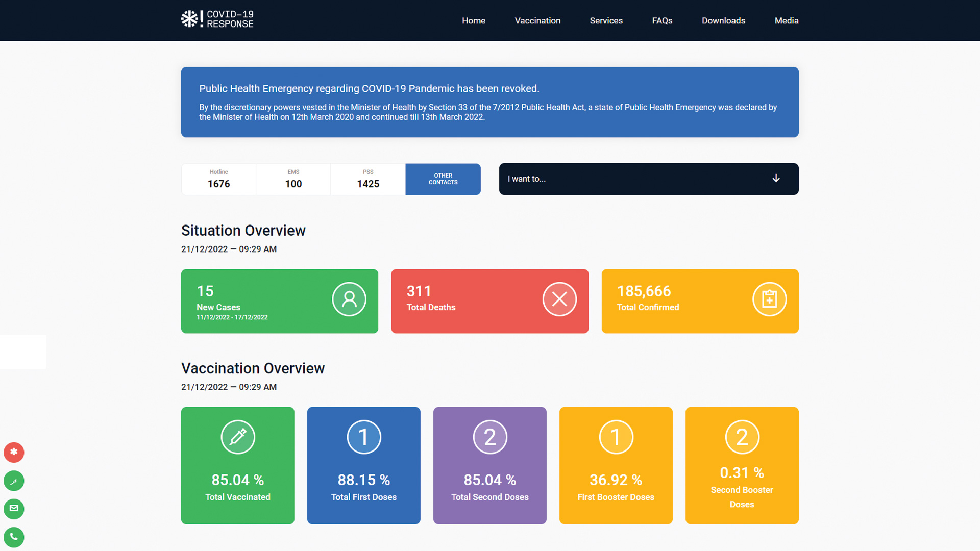Click the 'Total Deaths' label

431,307
